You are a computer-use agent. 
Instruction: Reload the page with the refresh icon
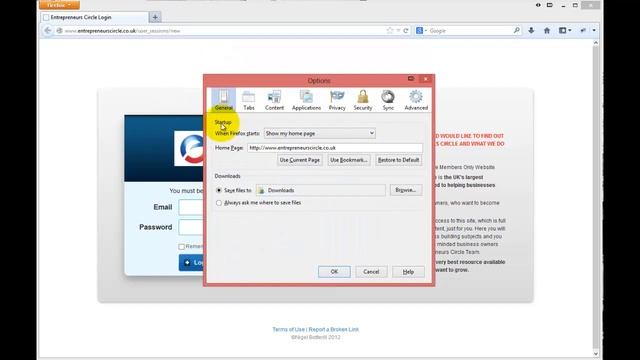pos(406,31)
